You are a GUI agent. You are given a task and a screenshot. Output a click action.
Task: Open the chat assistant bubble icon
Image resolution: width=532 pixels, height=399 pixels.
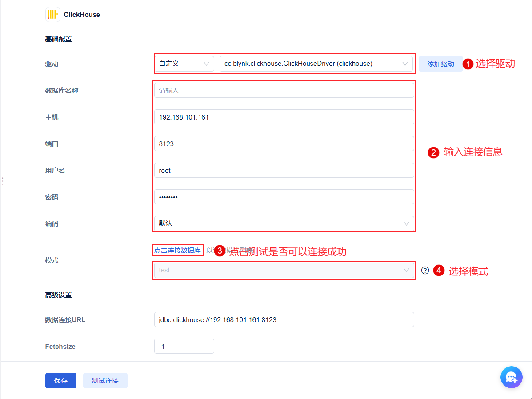click(x=511, y=377)
